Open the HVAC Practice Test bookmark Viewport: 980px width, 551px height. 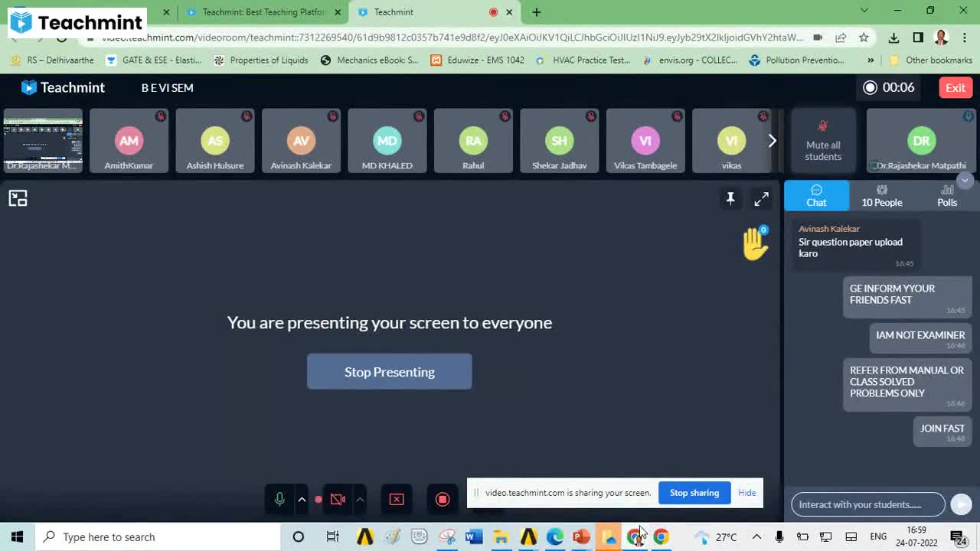tap(583, 60)
